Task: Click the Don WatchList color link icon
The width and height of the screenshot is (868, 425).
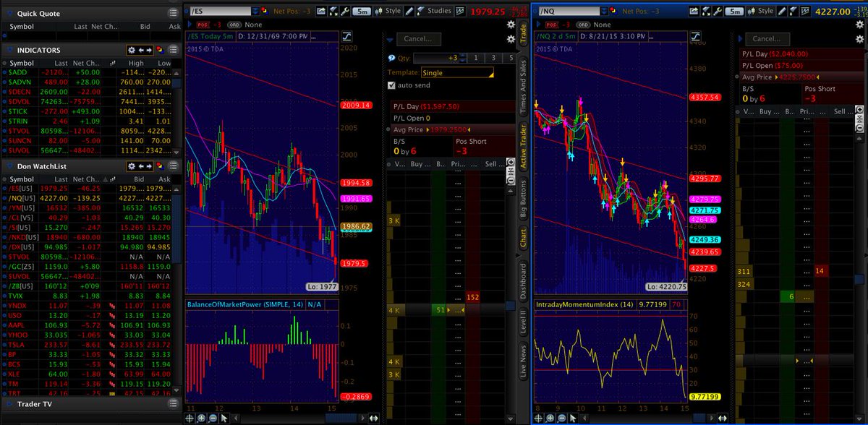Action: (x=160, y=166)
